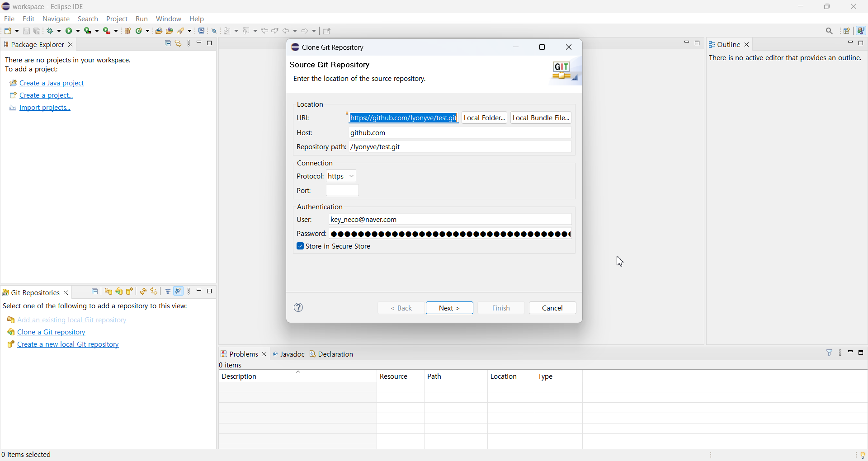The width and height of the screenshot is (868, 461).
Task: Toggle hierarchical branch layout in Git Repositories
Action: 168,292
